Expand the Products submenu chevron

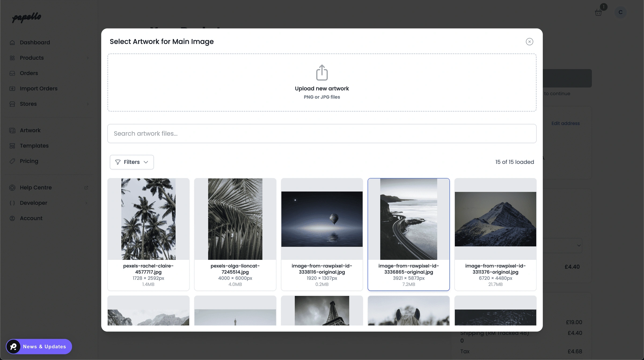point(88,58)
